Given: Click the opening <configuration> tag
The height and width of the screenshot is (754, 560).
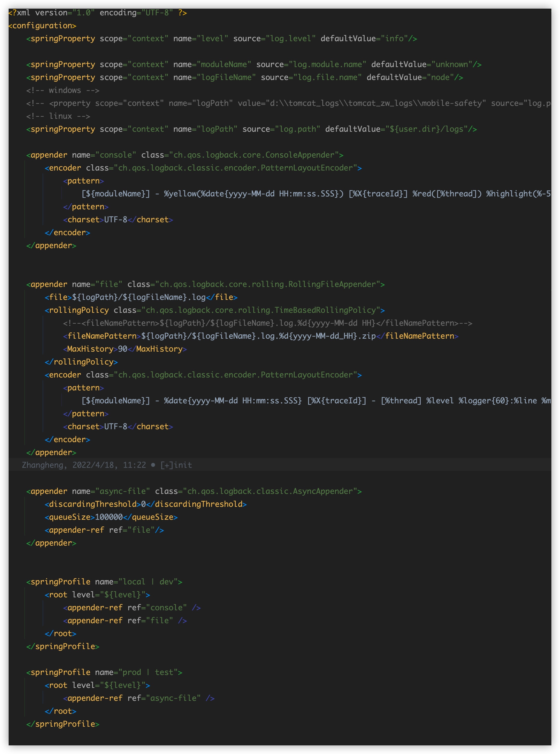Looking at the screenshot, I should pyautogui.click(x=42, y=26).
